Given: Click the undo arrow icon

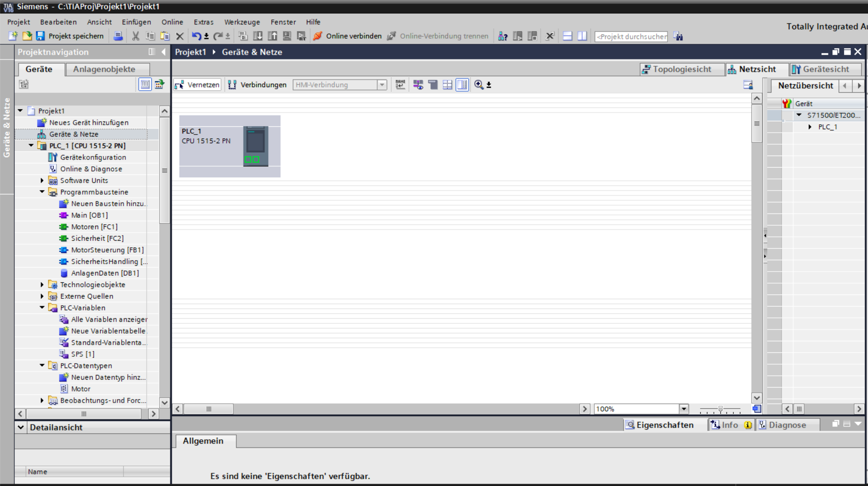Looking at the screenshot, I should click(196, 36).
